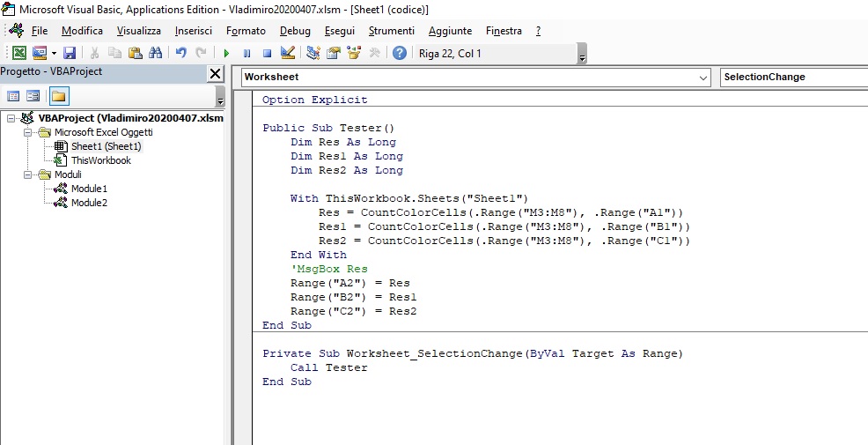Click the 'Public Sub Tester()' line
The image size is (868, 445).
[328, 128]
